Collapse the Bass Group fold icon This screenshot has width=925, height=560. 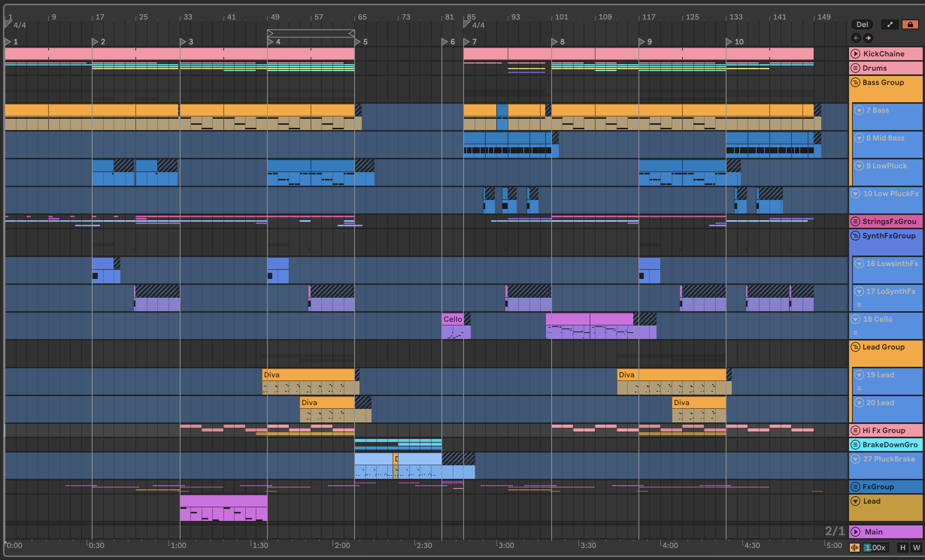tap(855, 82)
